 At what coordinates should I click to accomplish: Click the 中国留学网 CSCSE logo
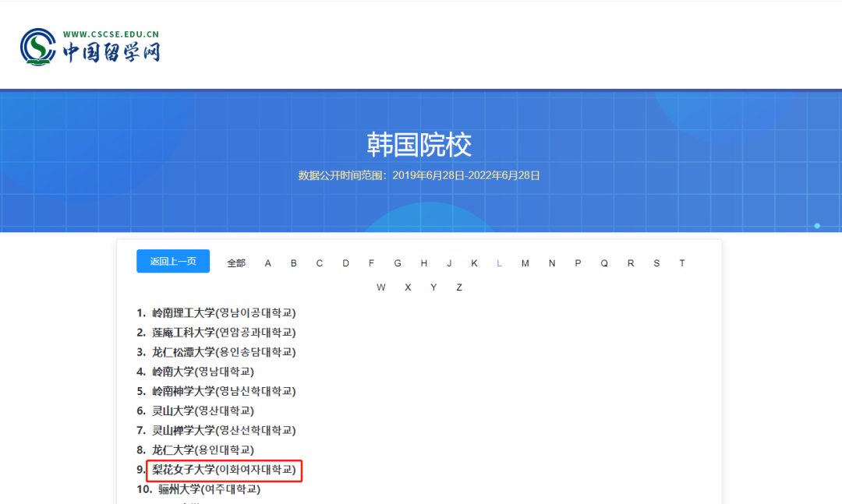pyautogui.click(x=90, y=47)
